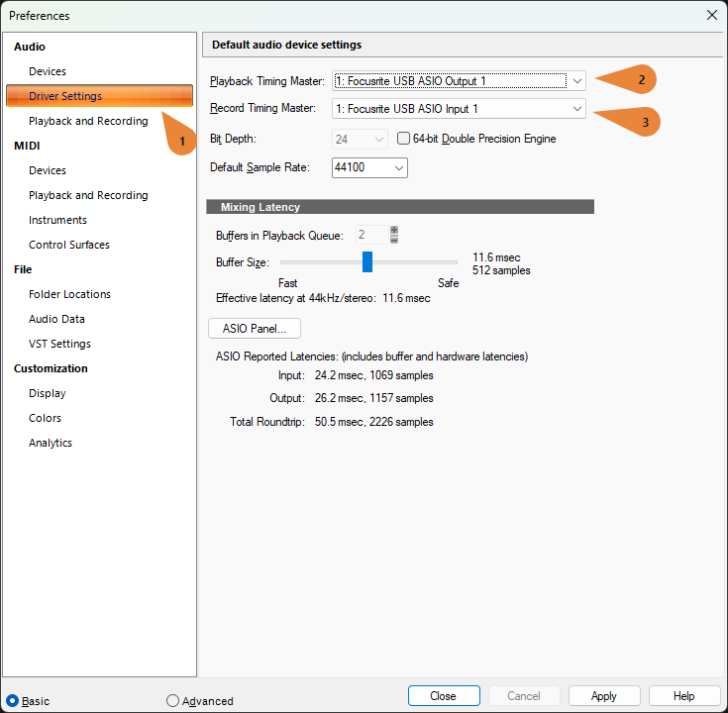The image size is (728, 713).
Task: Open Audio Devices preferences page
Action: 48,71
